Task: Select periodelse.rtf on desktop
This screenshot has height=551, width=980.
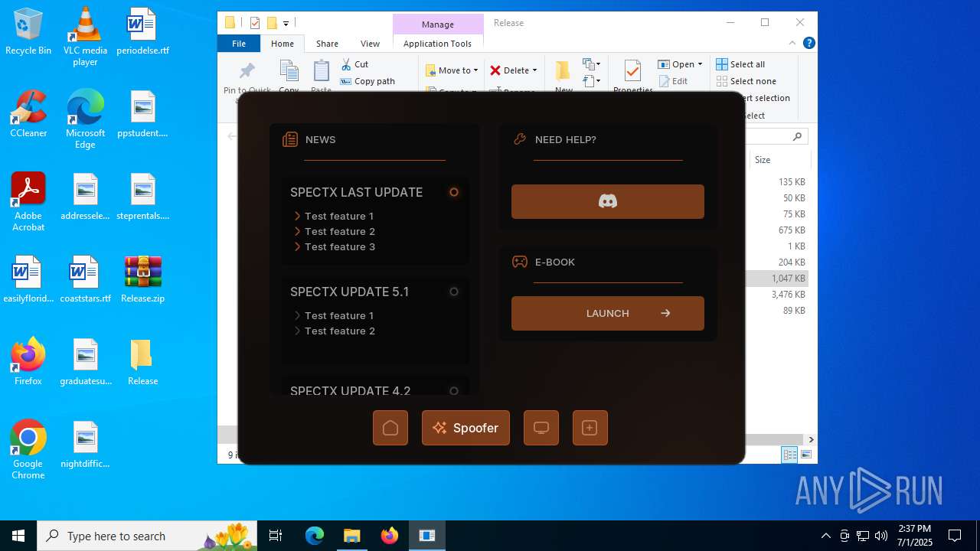Action: coord(142,31)
